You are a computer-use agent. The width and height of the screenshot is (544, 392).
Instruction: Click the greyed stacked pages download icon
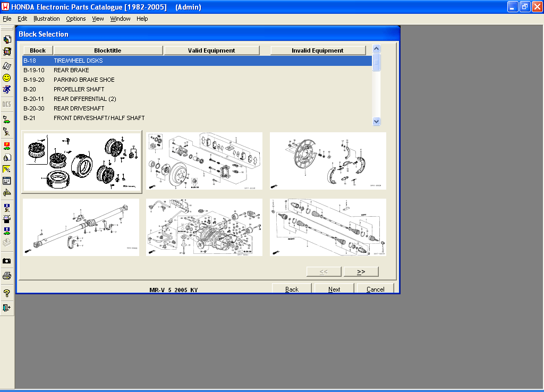pyautogui.click(x=6, y=243)
